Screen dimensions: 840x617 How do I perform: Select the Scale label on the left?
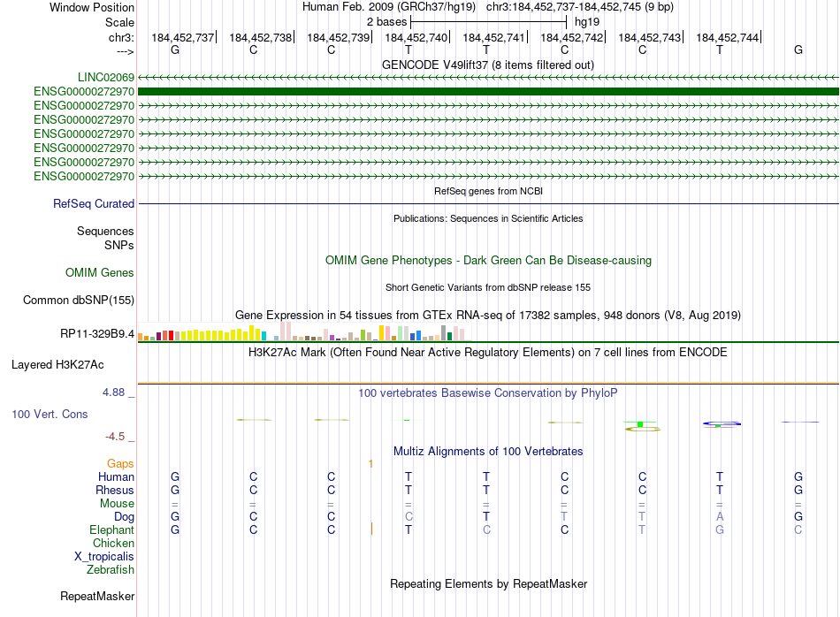[x=119, y=22]
